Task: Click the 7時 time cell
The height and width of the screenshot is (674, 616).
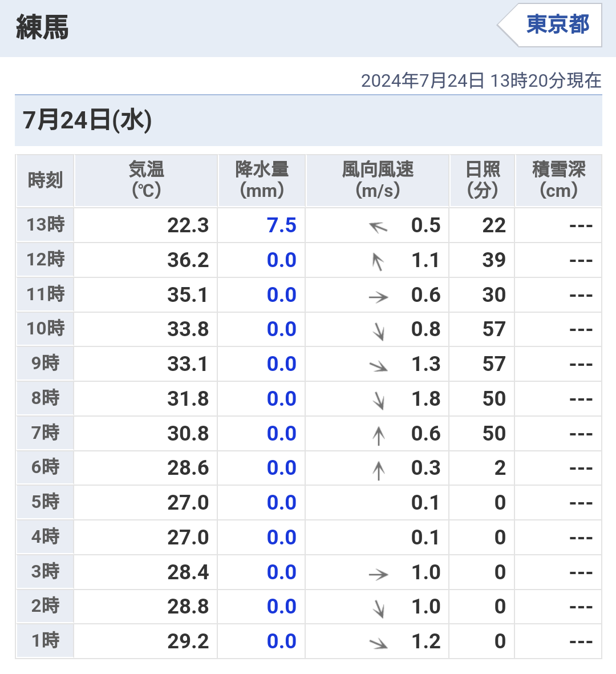Action: click(45, 433)
